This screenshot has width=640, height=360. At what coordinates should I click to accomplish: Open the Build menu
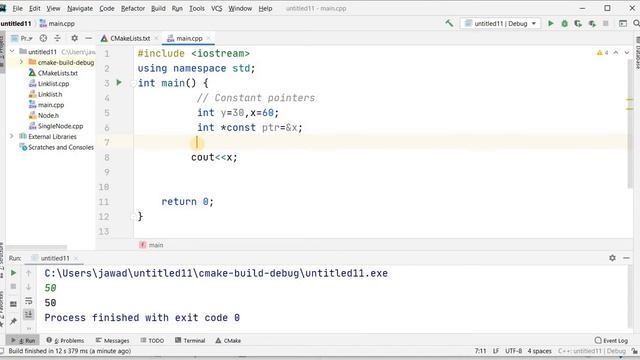(158, 8)
